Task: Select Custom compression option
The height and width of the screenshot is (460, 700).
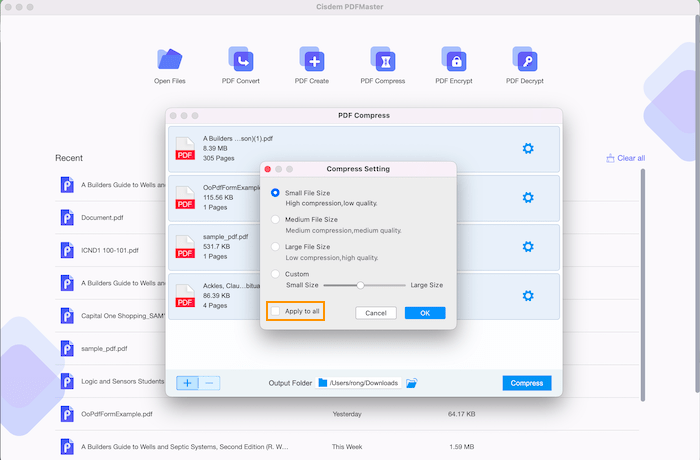Action: (x=275, y=274)
